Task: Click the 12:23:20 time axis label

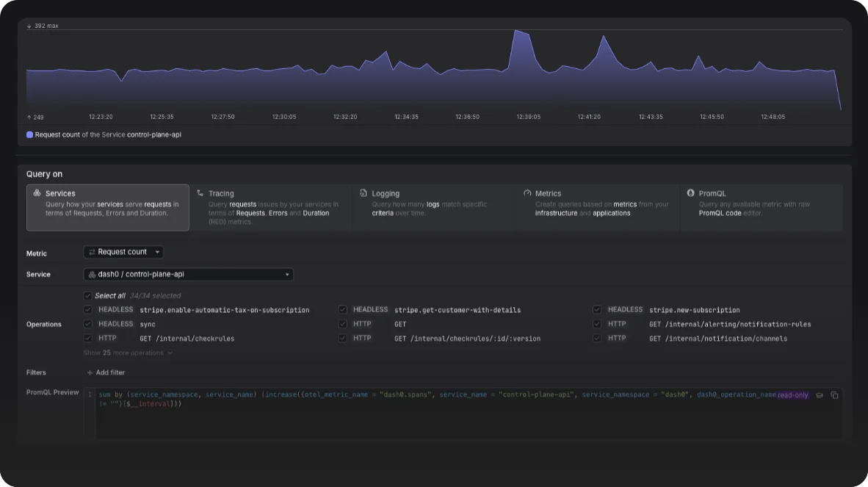Action: (x=101, y=117)
